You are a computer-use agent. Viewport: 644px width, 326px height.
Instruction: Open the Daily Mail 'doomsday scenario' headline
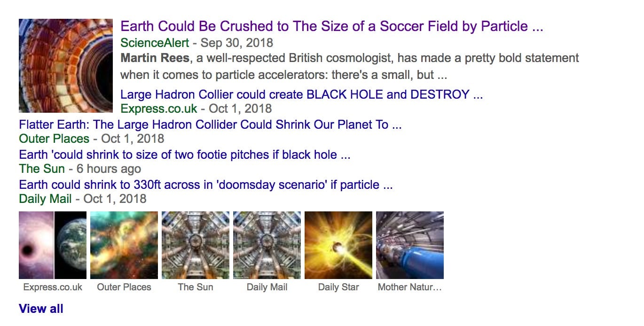click(x=205, y=185)
